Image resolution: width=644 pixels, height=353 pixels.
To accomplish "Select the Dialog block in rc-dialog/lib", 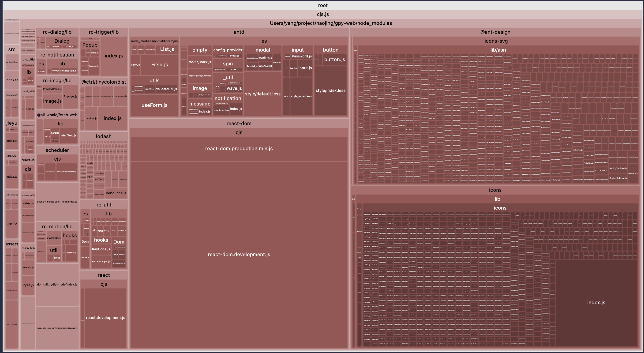I will click(x=62, y=41).
